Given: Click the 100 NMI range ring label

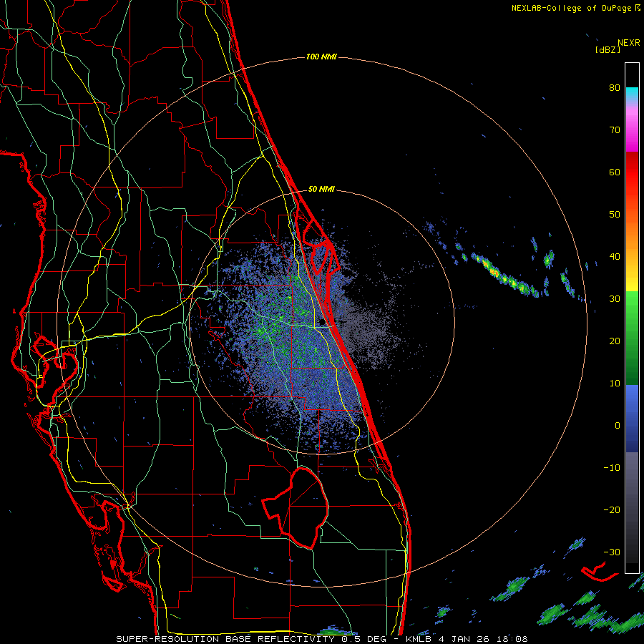Looking at the screenshot, I should click(x=321, y=57).
